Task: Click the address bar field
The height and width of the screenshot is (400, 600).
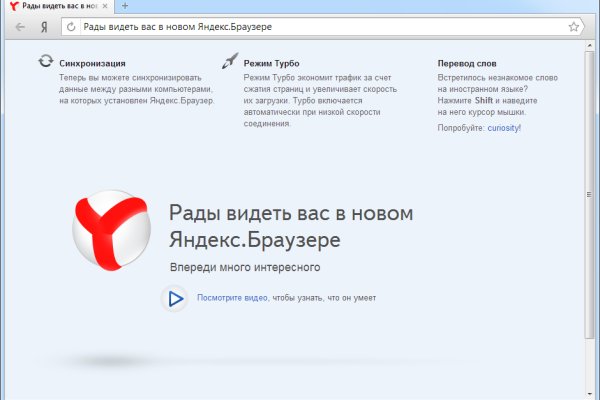Action: [x=320, y=27]
